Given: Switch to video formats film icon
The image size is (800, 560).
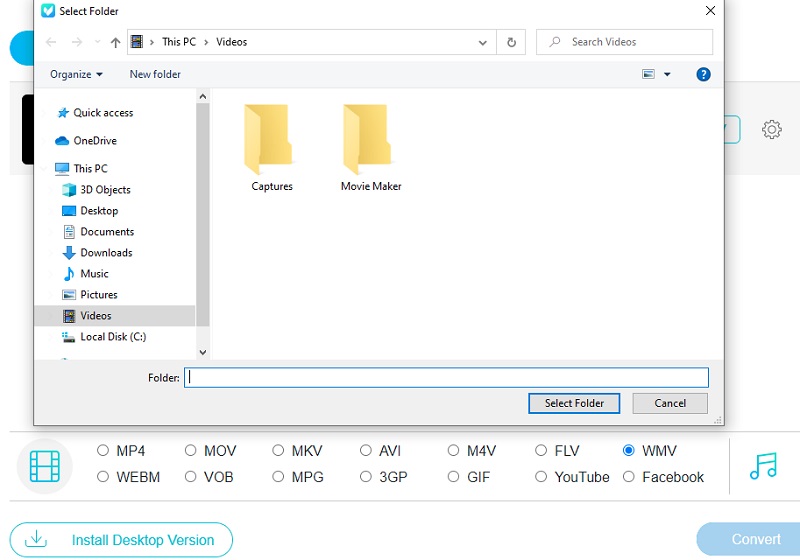Looking at the screenshot, I should point(45,466).
